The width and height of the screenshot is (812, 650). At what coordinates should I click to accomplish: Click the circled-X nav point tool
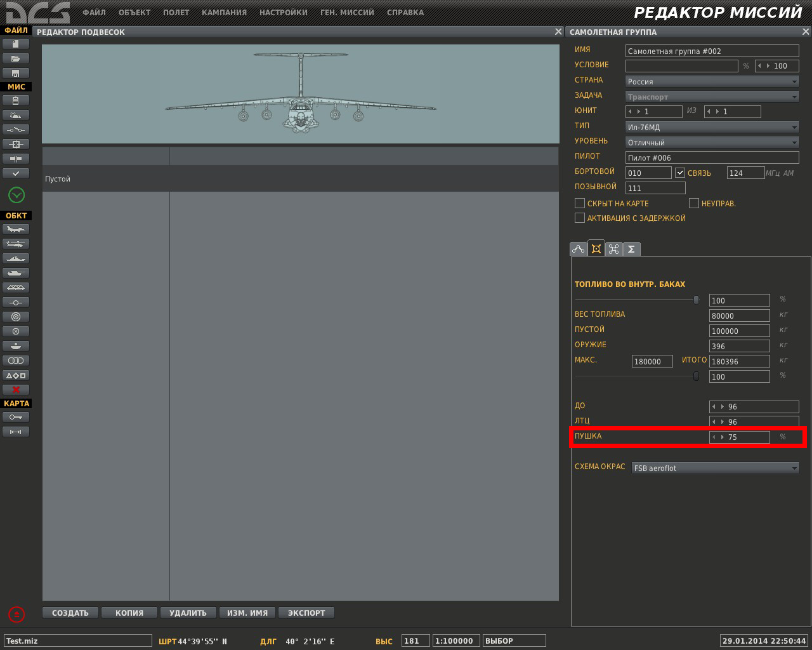(x=16, y=331)
